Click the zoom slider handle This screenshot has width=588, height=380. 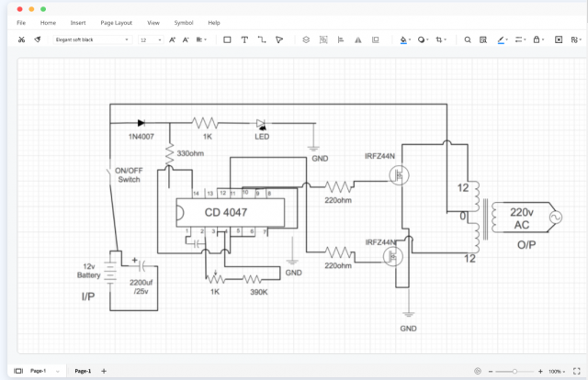point(514,372)
